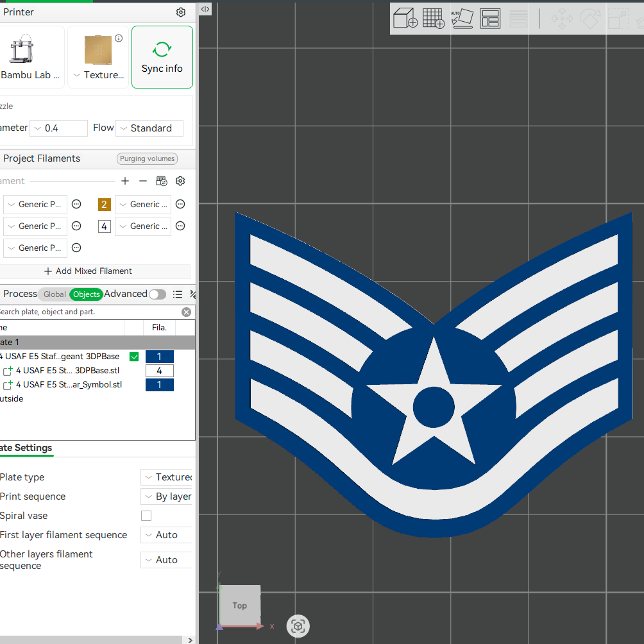
Task: Open Plate type dropdown in Plate Settings
Action: [166, 477]
